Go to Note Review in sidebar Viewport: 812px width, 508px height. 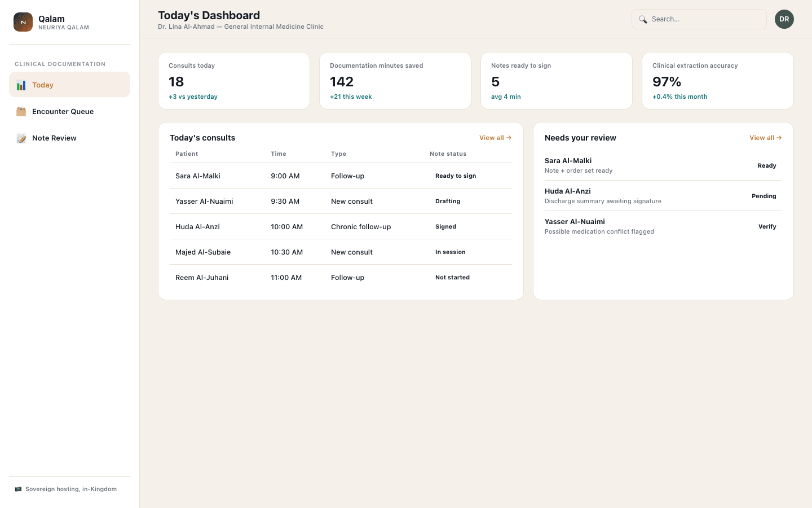point(70,138)
